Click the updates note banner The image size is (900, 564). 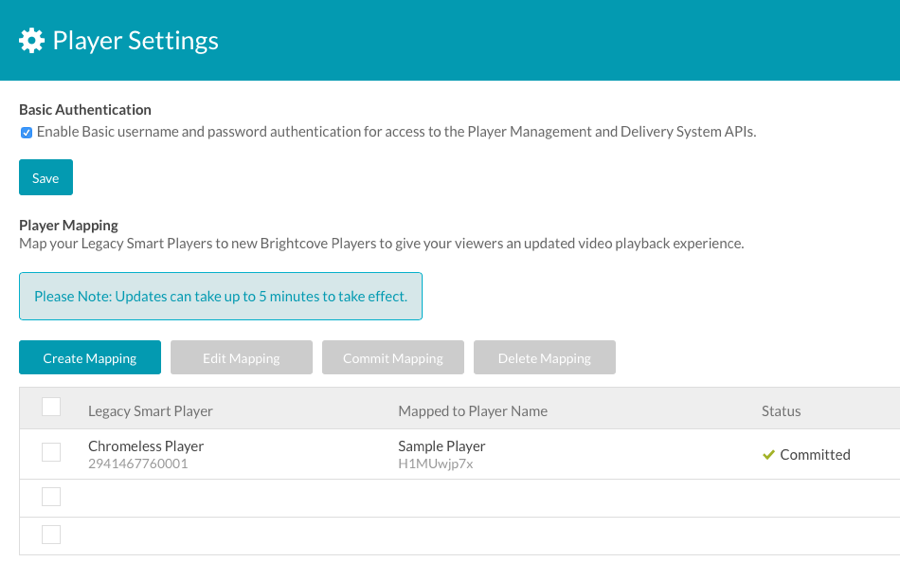click(221, 296)
